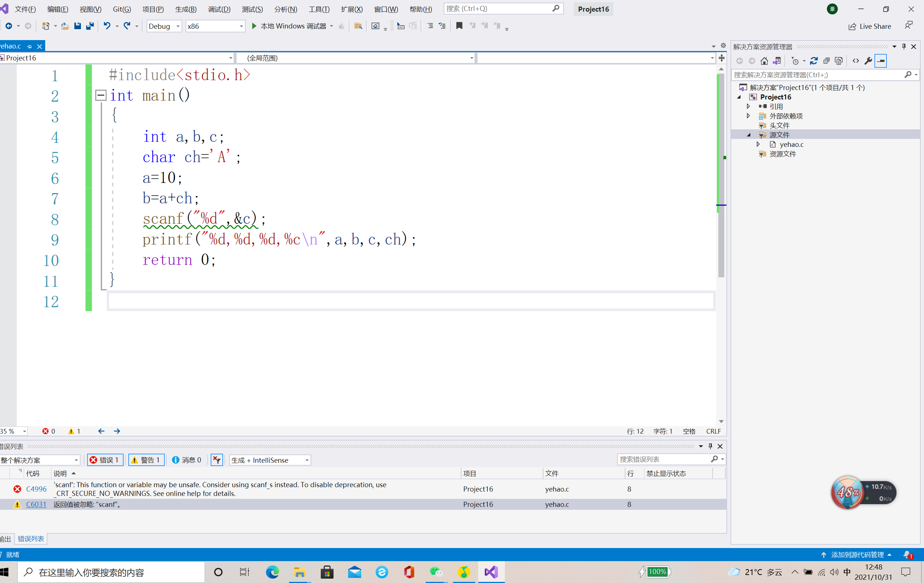
Task: Click Solution Explorer home icon
Action: pos(764,61)
